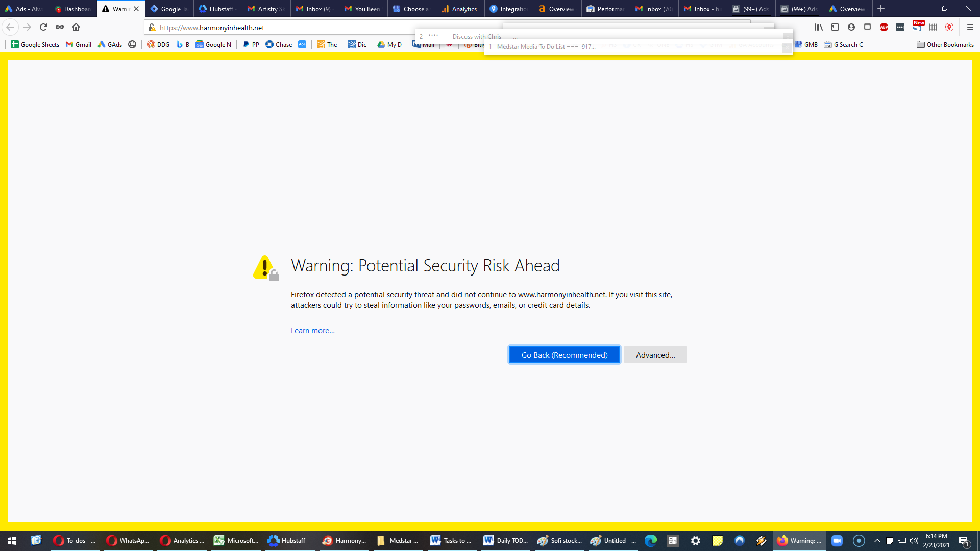Open the red location pin extension
The height and width of the screenshot is (551, 980).
[949, 28]
